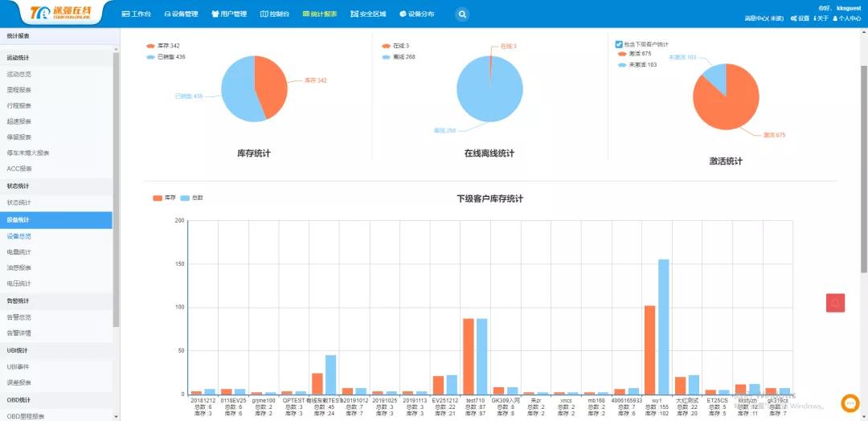
Task: Open 行程报表 in sidebar
Action: click(x=18, y=105)
